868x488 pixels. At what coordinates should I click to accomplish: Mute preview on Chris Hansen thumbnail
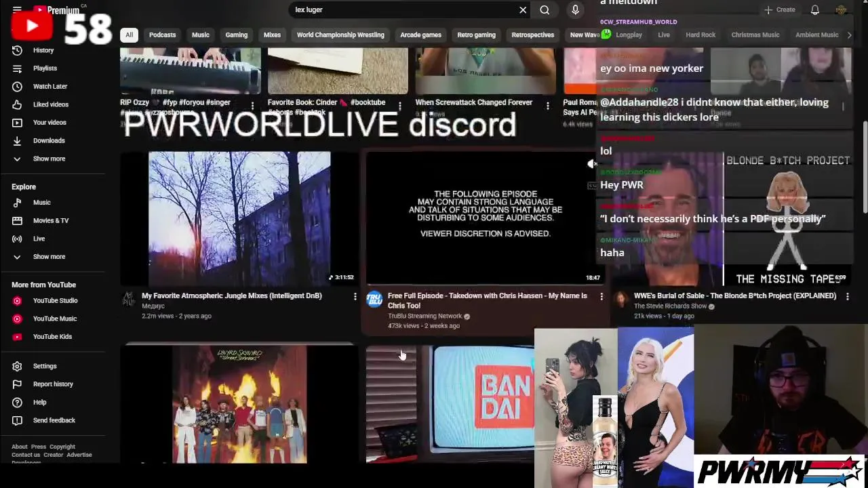pos(592,163)
